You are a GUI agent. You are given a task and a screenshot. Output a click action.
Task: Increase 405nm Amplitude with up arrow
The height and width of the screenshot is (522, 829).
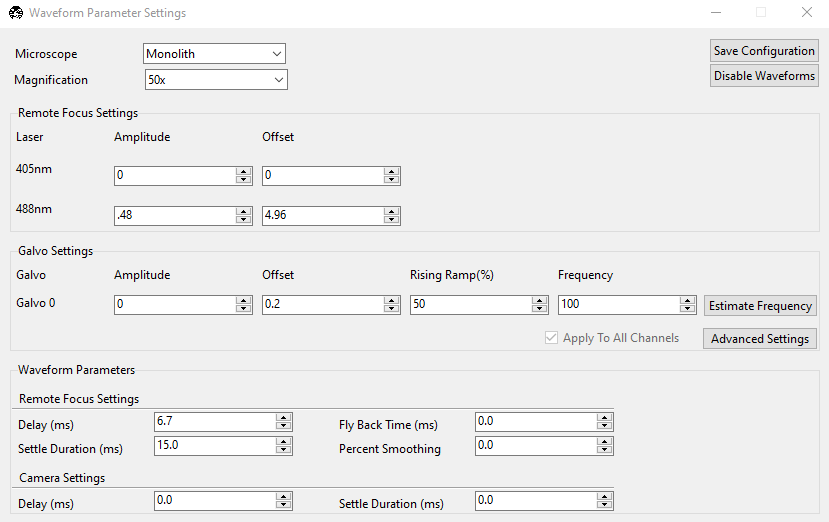[244, 171]
